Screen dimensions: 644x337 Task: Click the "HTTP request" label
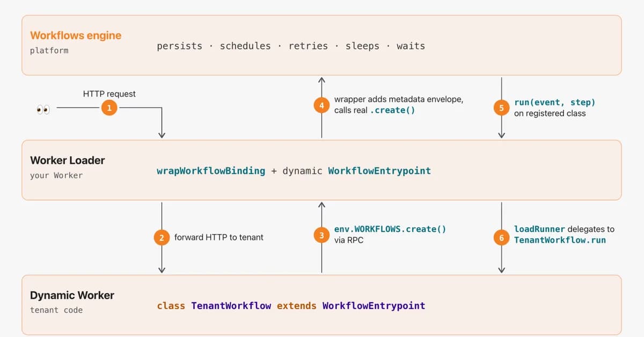(109, 94)
